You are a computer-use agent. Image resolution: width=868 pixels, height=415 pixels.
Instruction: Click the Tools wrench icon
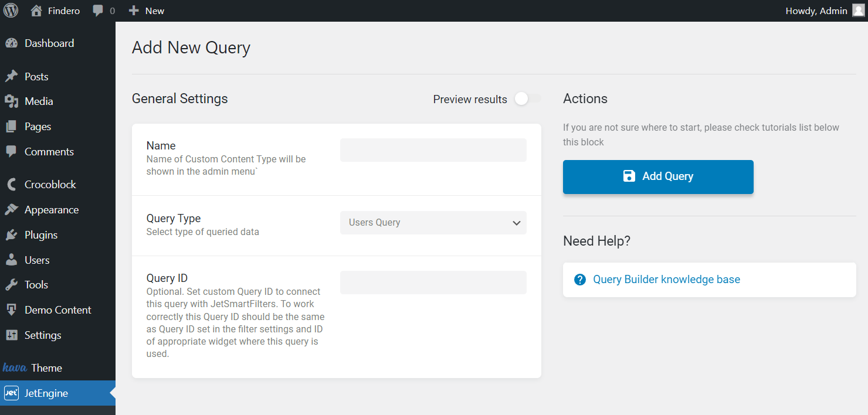tap(11, 285)
